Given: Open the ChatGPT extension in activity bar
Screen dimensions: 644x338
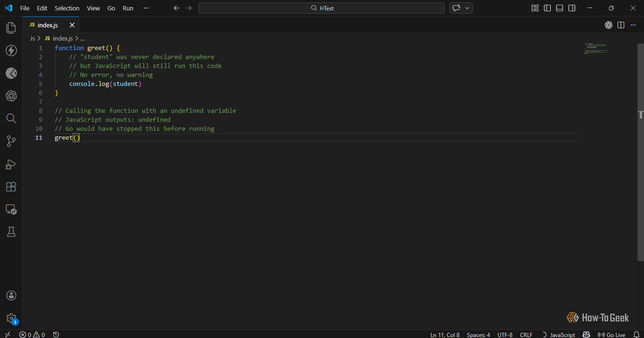Looking at the screenshot, I should [x=11, y=96].
